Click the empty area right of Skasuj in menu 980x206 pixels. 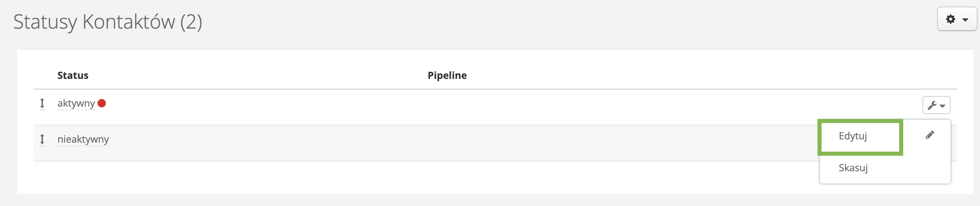(x=915, y=168)
